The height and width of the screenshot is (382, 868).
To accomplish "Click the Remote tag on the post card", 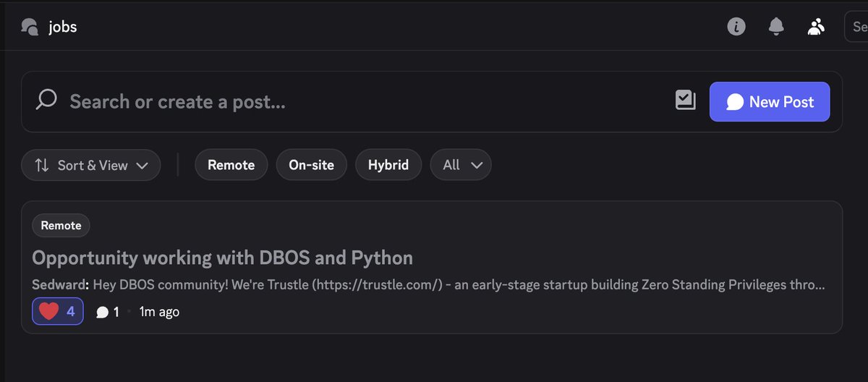I will [x=61, y=226].
